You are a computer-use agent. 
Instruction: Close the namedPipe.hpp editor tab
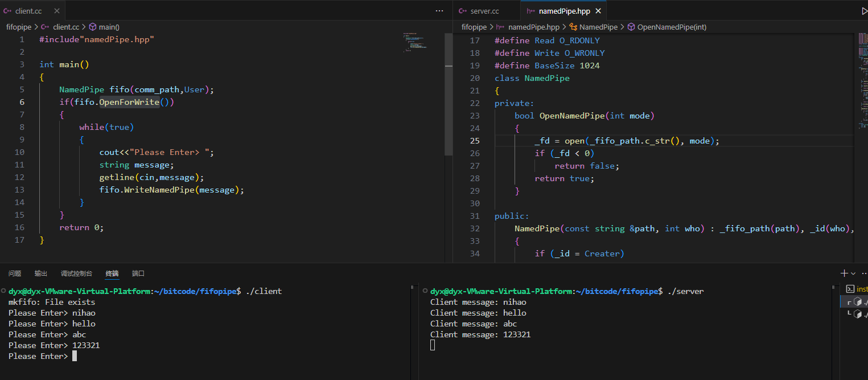point(598,11)
